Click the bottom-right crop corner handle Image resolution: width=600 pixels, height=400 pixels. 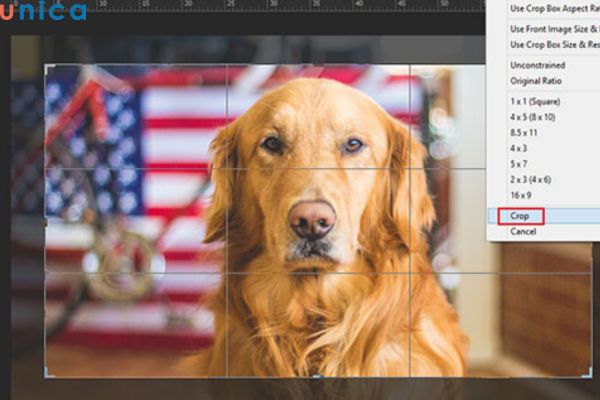(x=587, y=372)
